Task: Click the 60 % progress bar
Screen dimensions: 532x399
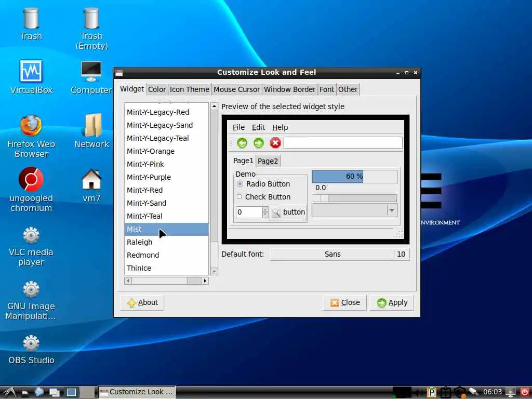Action: [x=354, y=177]
